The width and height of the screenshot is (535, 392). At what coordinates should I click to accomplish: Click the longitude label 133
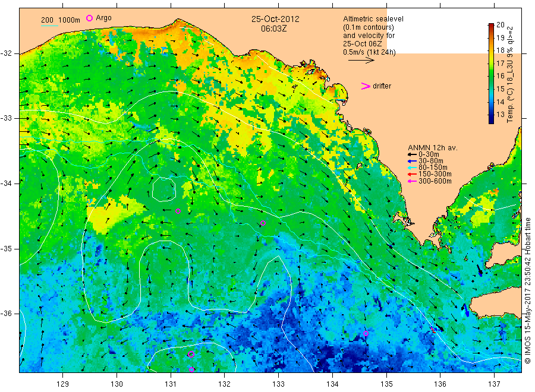[278, 384]
